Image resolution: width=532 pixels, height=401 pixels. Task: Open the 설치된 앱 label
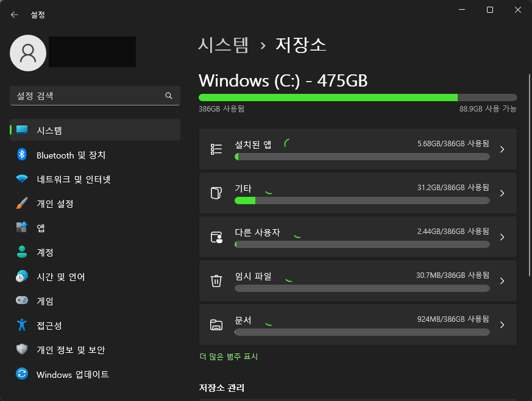pyautogui.click(x=253, y=144)
